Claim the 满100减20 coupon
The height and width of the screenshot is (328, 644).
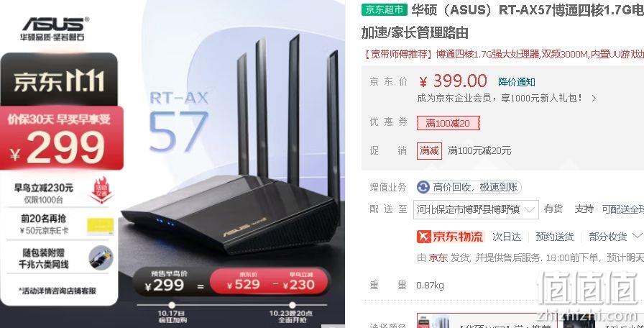pos(448,123)
